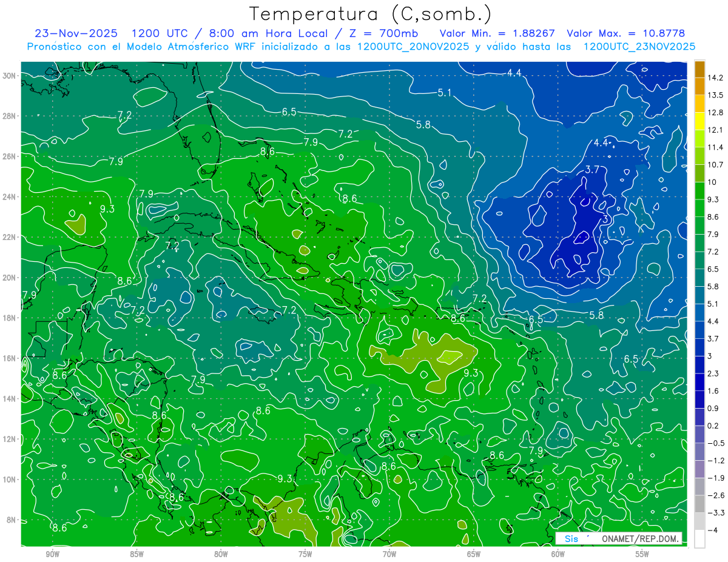Select the blue legend swatch between 4.4 and 3.7
Viewport: 728px width, 562px height.
coord(699,329)
